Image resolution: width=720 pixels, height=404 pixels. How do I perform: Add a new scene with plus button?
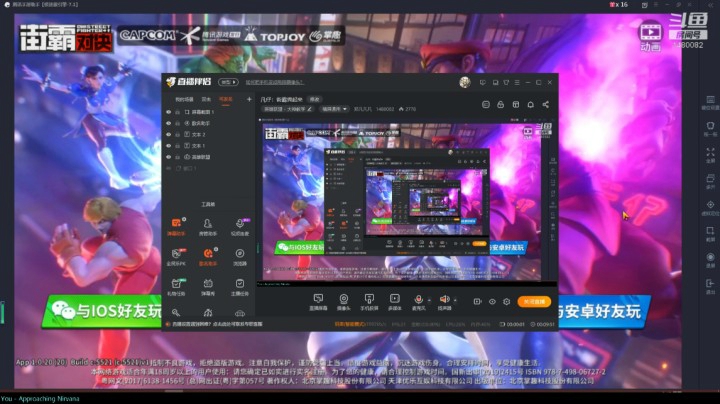pyautogui.click(x=249, y=99)
